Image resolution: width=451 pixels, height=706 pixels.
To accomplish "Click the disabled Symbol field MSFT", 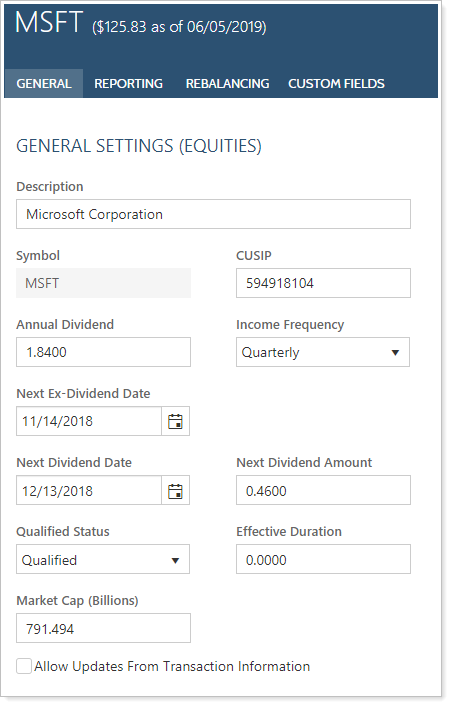I will point(104,283).
